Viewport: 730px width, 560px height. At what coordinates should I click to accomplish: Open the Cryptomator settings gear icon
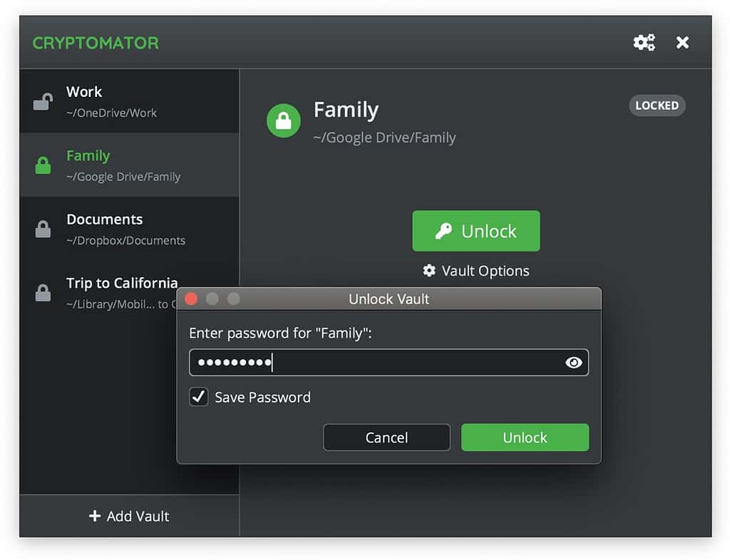pyautogui.click(x=644, y=42)
